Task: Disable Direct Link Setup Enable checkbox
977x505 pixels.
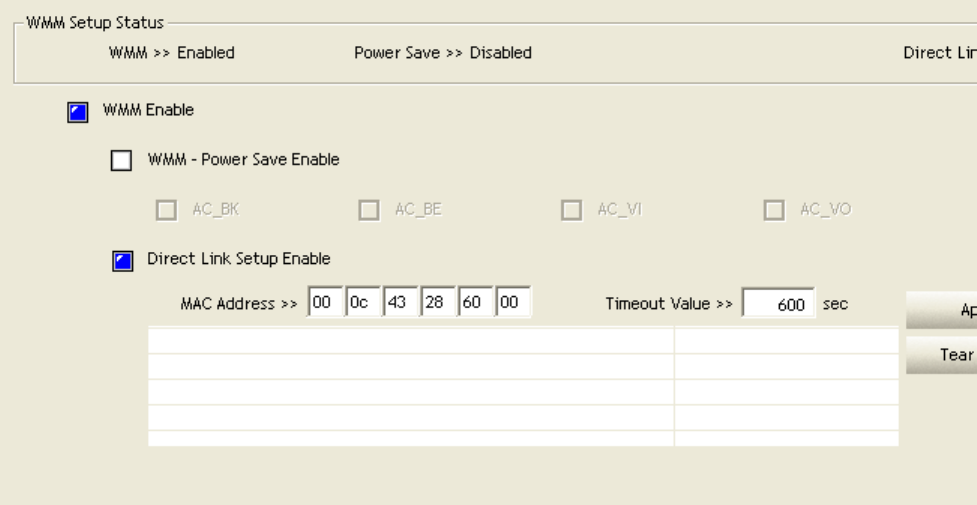Action: point(121,261)
